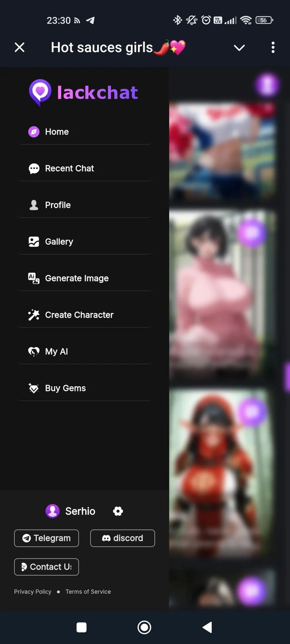Close the Hot sauces girls page
290x644 pixels.
pos(20,48)
